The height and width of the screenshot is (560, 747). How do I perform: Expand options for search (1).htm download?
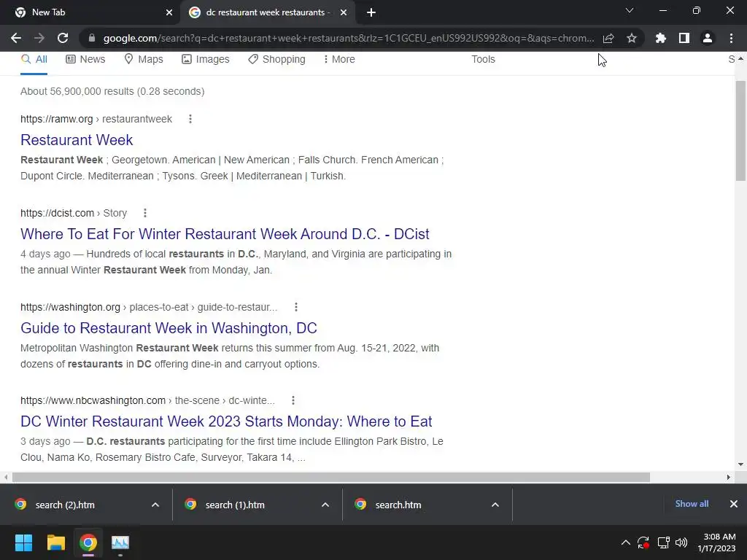(325, 505)
